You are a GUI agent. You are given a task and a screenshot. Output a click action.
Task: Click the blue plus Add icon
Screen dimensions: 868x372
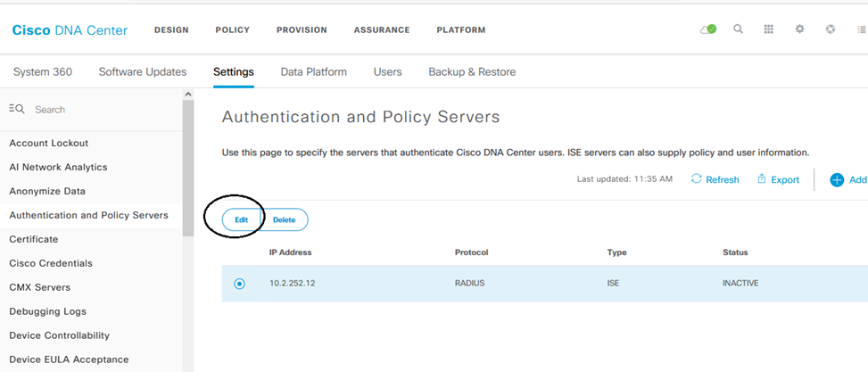click(x=837, y=179)
